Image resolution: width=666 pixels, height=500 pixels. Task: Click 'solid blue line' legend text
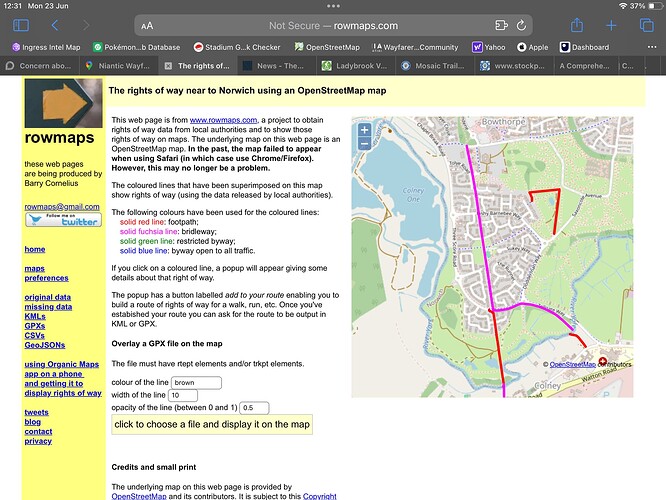click(x=143, y=251)
